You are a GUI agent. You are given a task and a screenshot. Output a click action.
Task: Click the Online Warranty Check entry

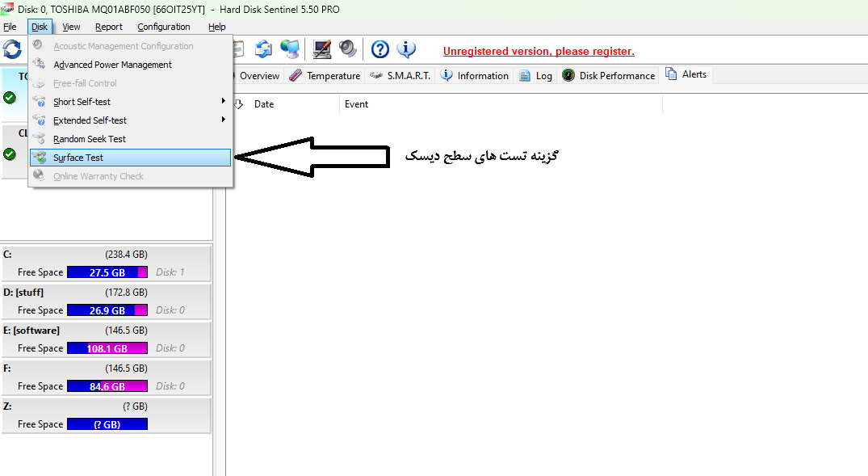click(131, 176)
